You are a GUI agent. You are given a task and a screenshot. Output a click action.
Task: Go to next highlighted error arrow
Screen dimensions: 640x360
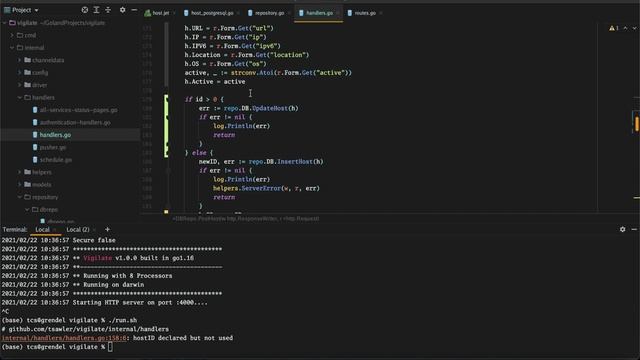click(x=634, y=28)
